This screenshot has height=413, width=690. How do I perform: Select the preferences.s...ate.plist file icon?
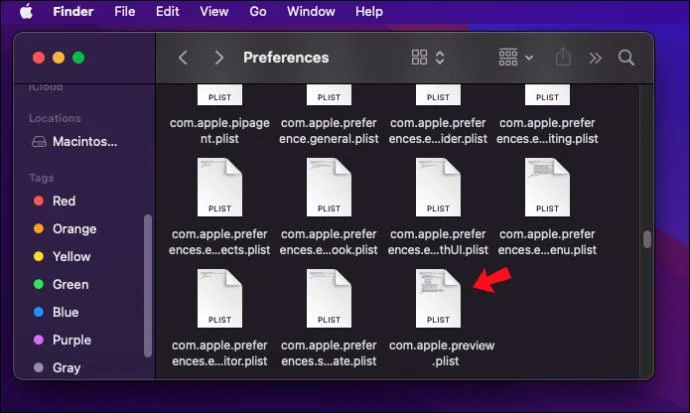click(329, 299)
